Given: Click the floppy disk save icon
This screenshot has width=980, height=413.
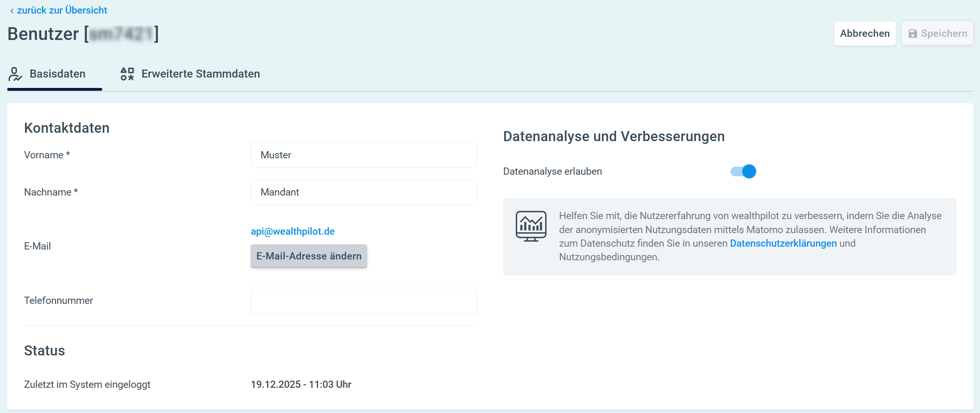Looking at the screenshot, I should point(912,34).
